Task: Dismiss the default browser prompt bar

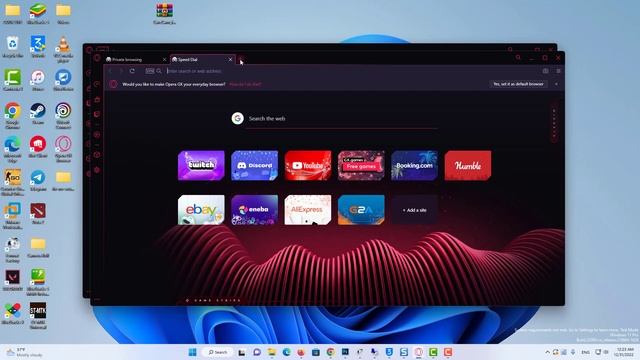Action: point(556,84)
